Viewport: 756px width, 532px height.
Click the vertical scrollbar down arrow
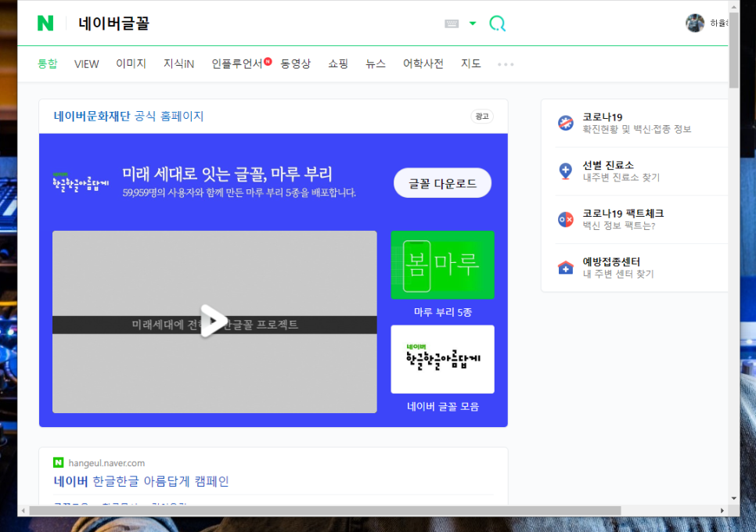click(x=734, y=498)
